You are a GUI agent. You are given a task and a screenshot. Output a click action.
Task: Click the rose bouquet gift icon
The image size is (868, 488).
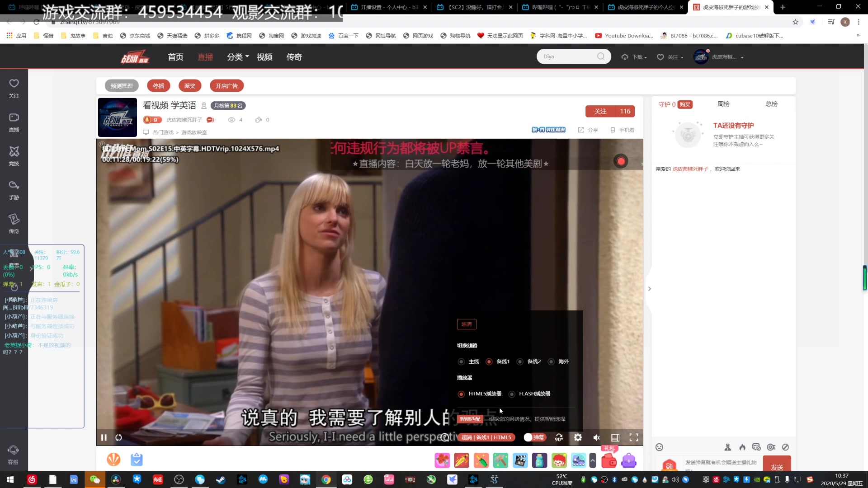[442, 460]
